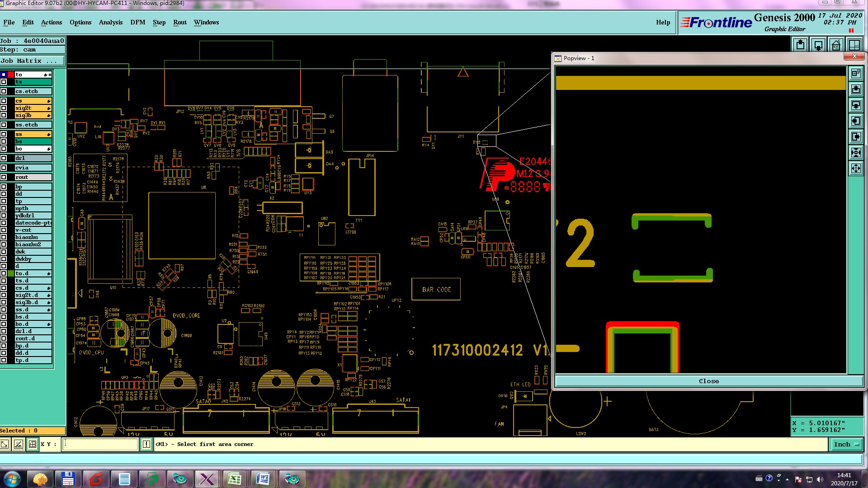Click the Close button in Popview
This screenshot has height=488, width=868.
708,381
